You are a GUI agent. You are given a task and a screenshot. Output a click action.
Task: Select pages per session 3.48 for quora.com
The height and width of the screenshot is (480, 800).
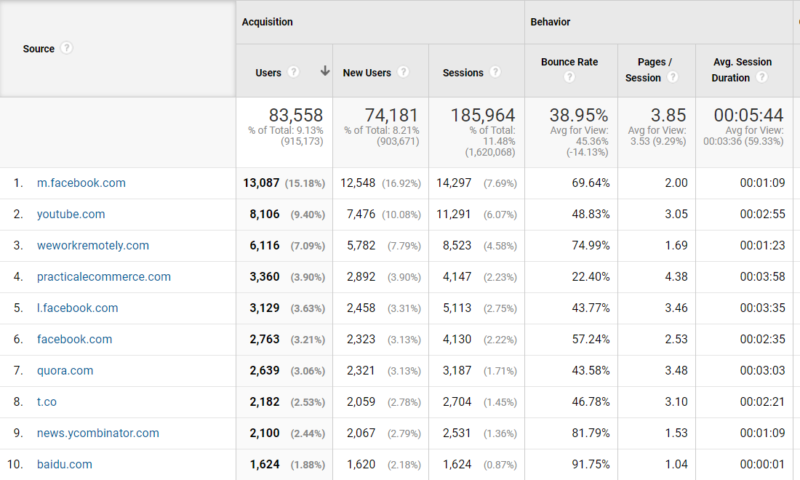pos(676,370)
